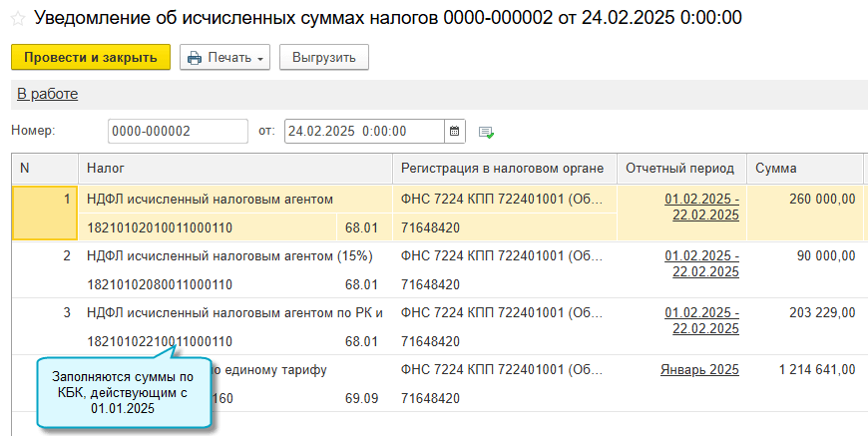Open the В работе status link
The height and width of the screenshot is (436, 868).
tap(47, 94)
